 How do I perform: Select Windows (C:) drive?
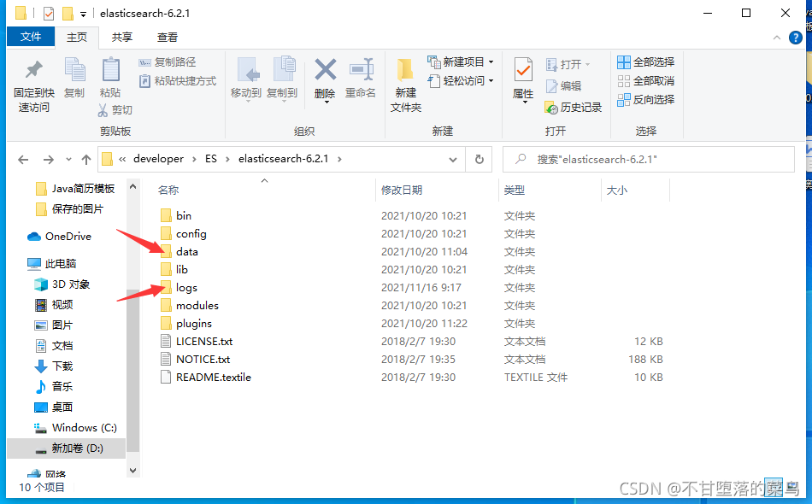pyautogui.click(x=75, y=427)
